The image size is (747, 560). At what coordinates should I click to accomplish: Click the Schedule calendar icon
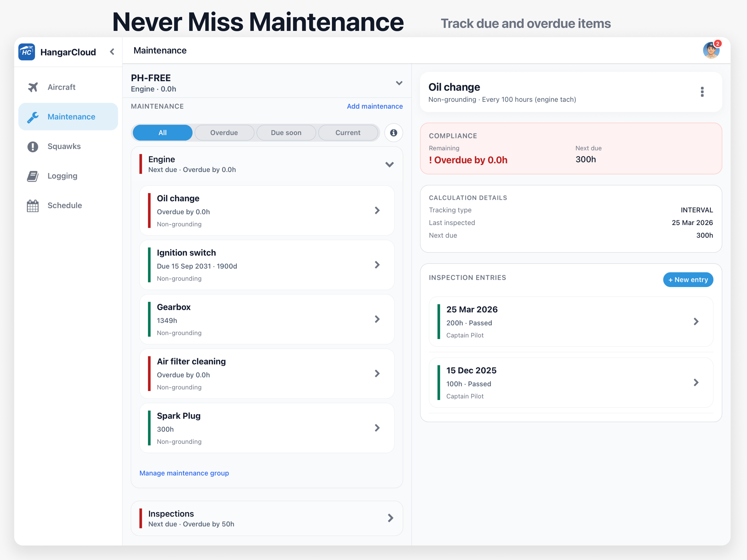click(x=33, y=206)
